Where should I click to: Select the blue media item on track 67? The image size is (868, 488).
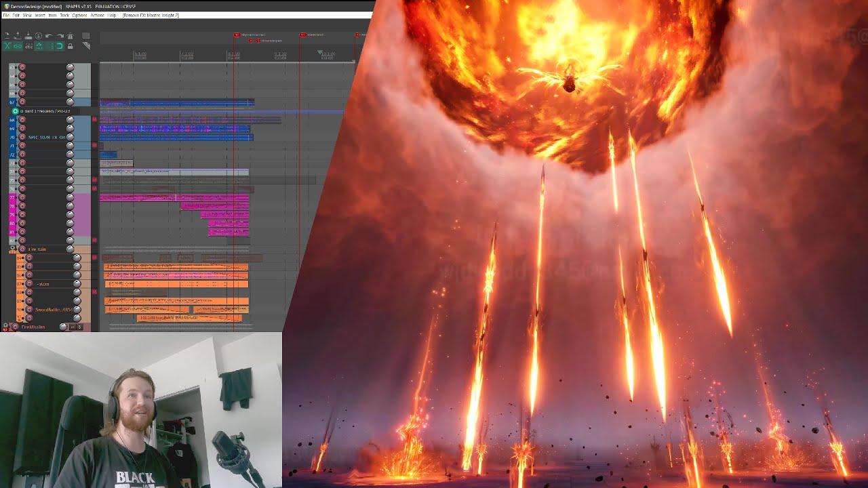tap(177, 103)
